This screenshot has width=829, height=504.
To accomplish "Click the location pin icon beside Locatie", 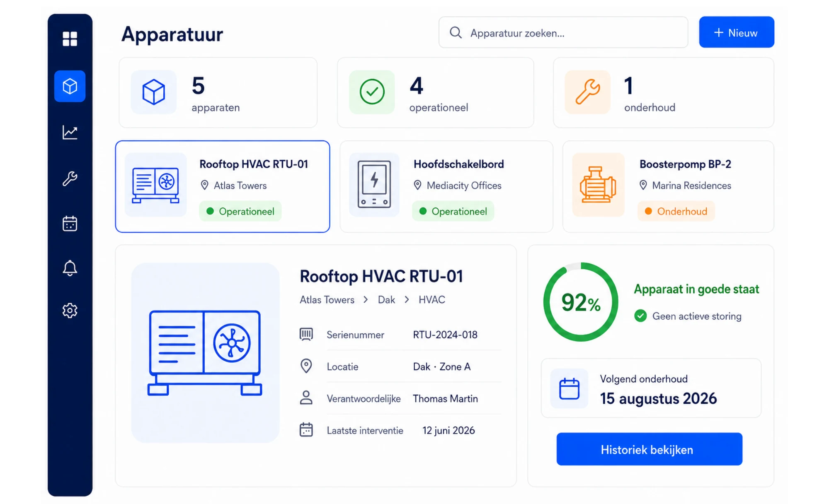I will 306,366.
